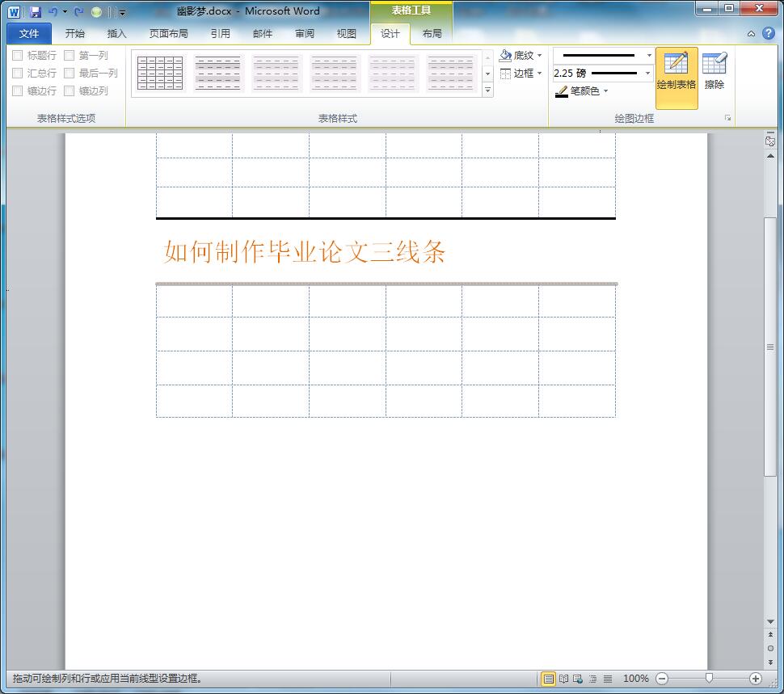Switch to the Review (审阅) tab
784x694 pixels.
[305, 33]
